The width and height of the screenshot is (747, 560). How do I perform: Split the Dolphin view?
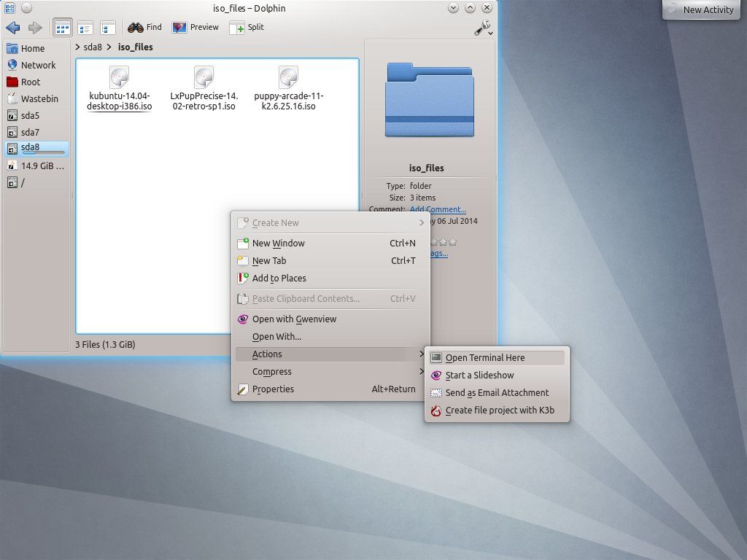click(x=247, y=27)
